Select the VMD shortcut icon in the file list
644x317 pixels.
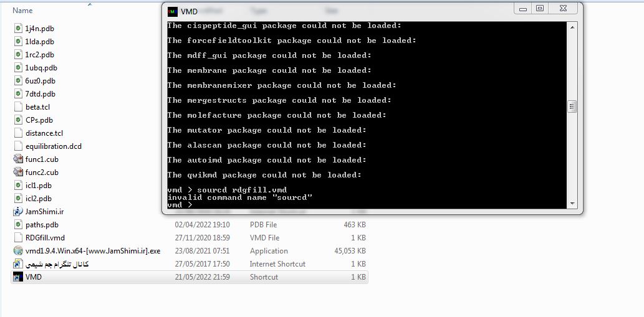click(18, 277)
